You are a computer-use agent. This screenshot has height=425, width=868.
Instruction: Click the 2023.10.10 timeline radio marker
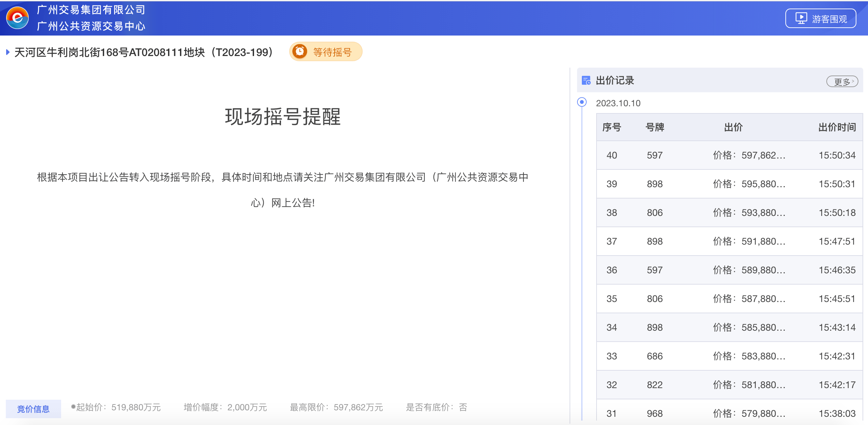tap(582, 102)
